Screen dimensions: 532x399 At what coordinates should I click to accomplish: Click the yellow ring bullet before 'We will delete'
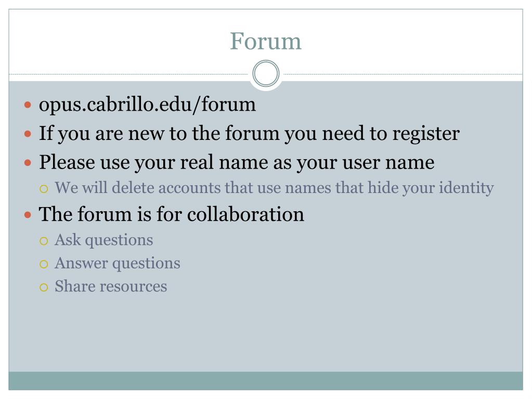pos(44,189)
